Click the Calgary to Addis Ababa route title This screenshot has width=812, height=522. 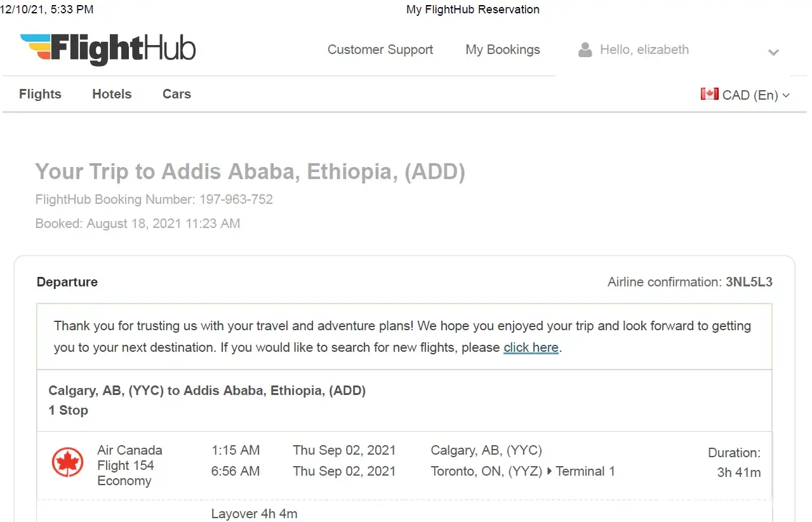coord(207,391)
